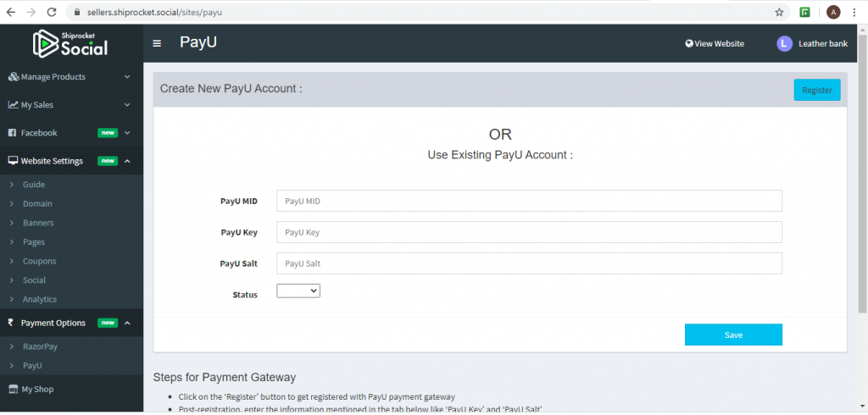Click the Facebook logo icon in sidebar

coord(12,133)
